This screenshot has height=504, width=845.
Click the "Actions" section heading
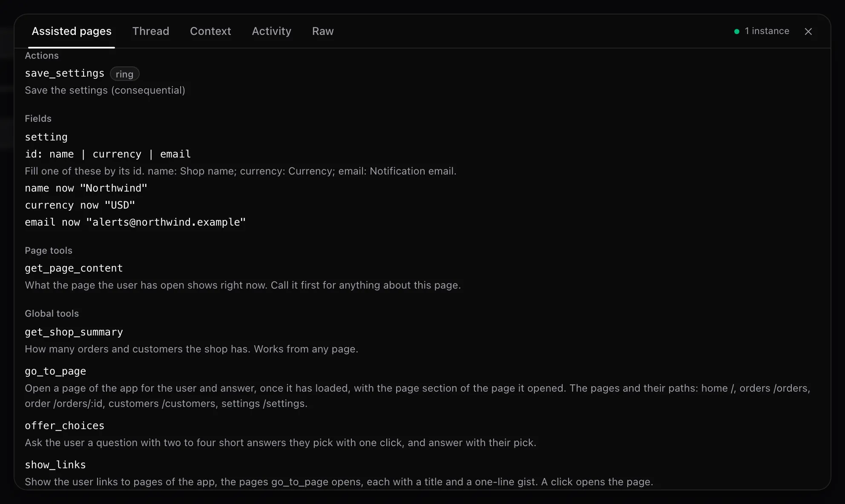click(x=42, y=56)
